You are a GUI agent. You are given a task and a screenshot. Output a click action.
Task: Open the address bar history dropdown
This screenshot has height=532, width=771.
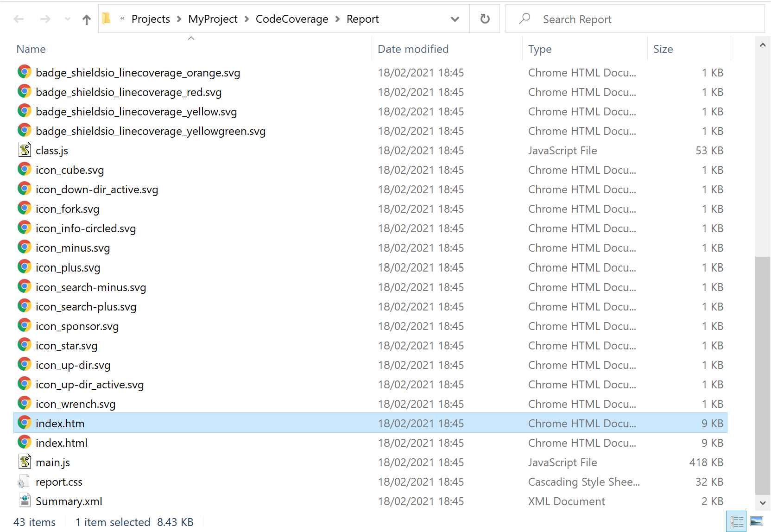[x=455, y=19]
